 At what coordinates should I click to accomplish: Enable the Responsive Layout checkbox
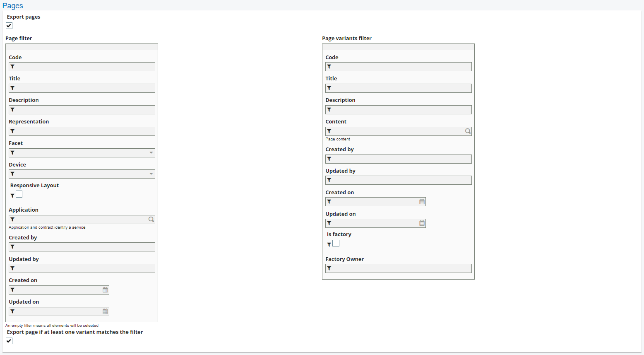19,194
